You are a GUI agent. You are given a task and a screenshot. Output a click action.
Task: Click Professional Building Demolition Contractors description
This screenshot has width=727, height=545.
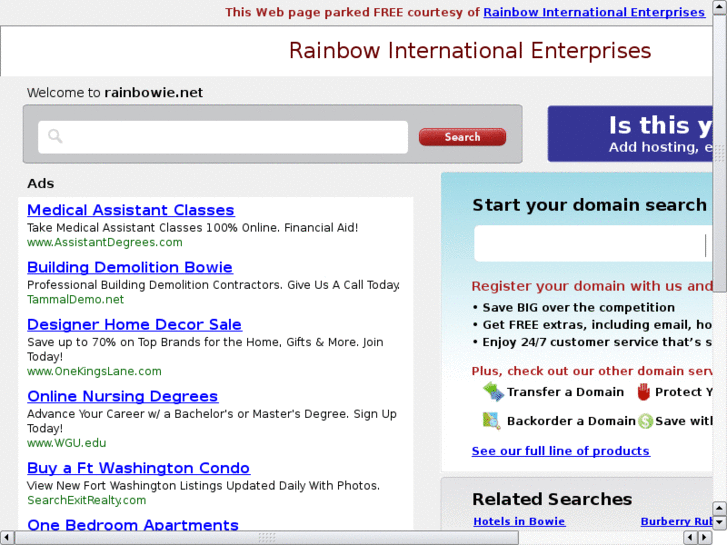[213, 285]
